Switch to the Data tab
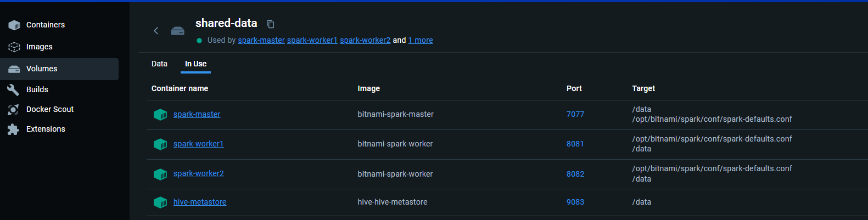Viewport: 868px width, 220px height. [x=159, y=64]
